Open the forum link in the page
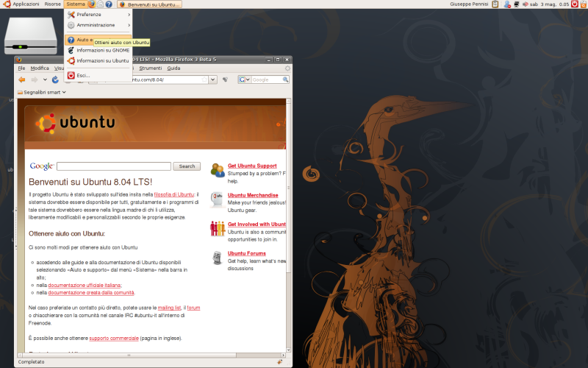Viewport: 588px width, 368px height. 193,308
